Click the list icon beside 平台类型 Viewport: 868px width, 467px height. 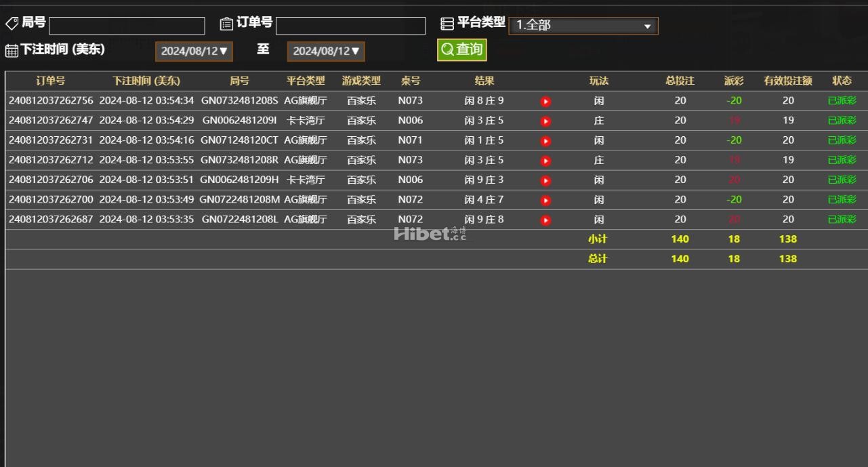(x=447, y=24)
